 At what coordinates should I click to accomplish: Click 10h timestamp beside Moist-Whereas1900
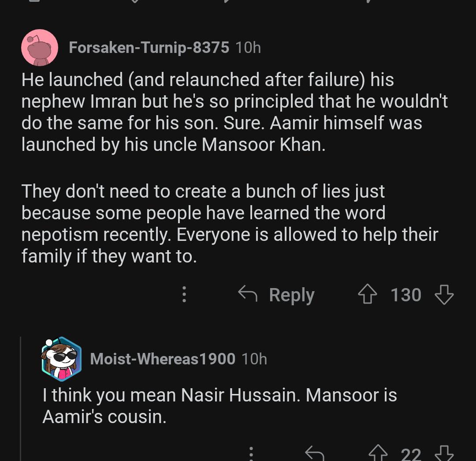coord(254,359)
